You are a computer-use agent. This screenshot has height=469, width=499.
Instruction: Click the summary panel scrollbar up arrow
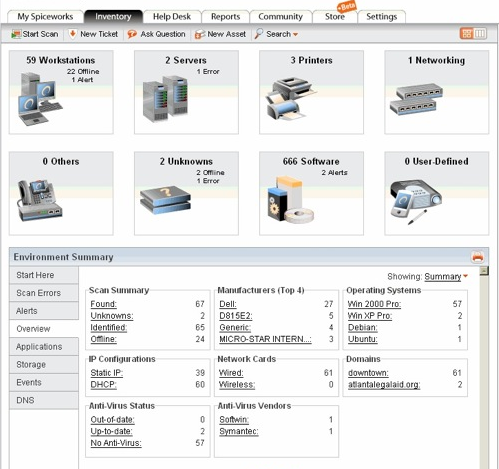[x=484, y=271]
